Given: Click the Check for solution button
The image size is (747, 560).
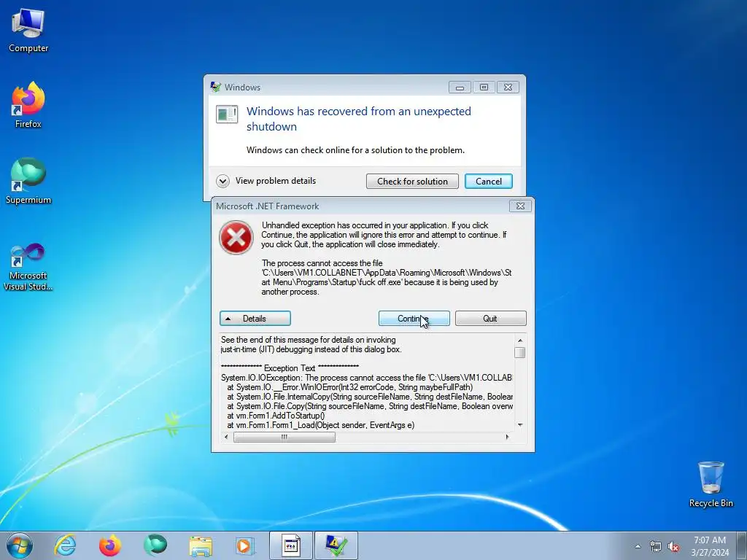Looking at the screenshot, I should [412, 181].
